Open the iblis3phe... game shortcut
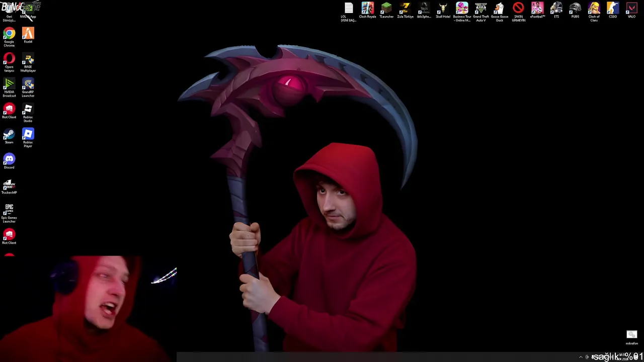644x362 pixels. [x=424, y=10]
